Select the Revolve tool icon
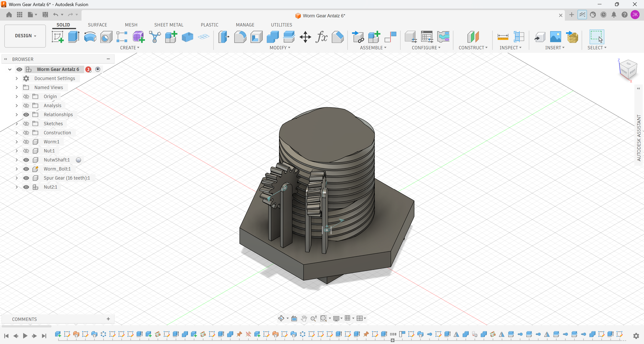This screenshot has width=644, height=344. tap(90, 37)
